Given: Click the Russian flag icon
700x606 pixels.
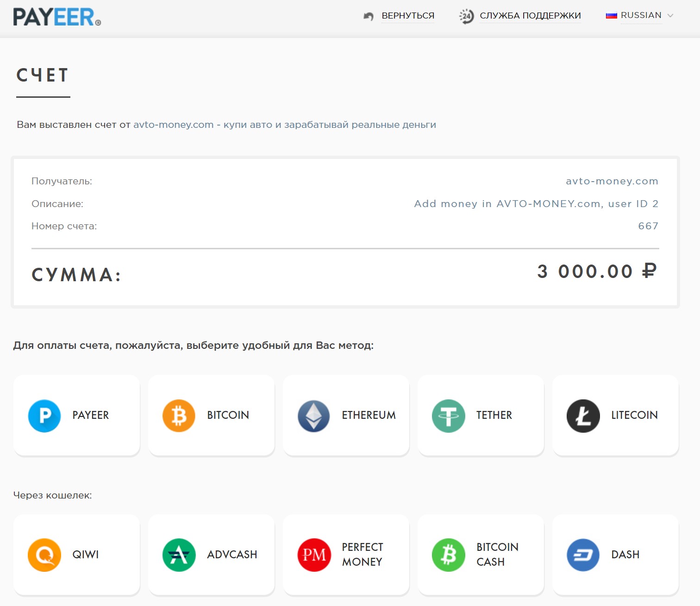Looking at the screenshot, I should pos(611,16).
